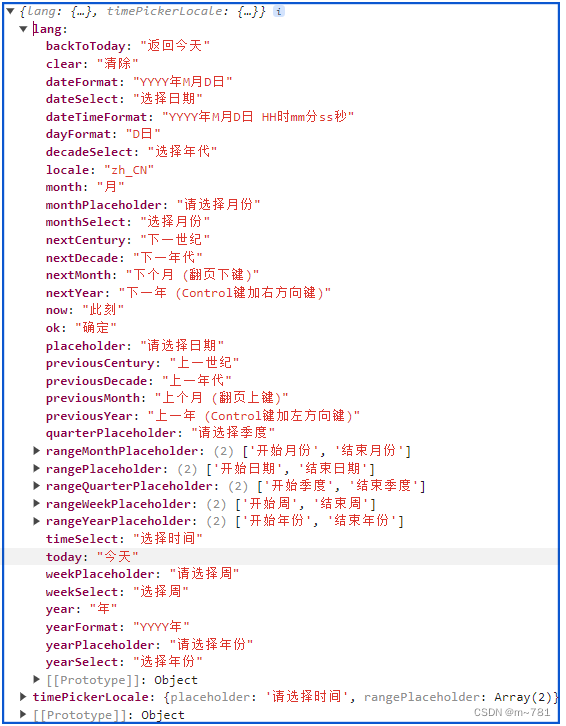Expand lang's [[Prototype]] Object entry
The height and width of the screenshot is (726, 566).
[37, 679]
